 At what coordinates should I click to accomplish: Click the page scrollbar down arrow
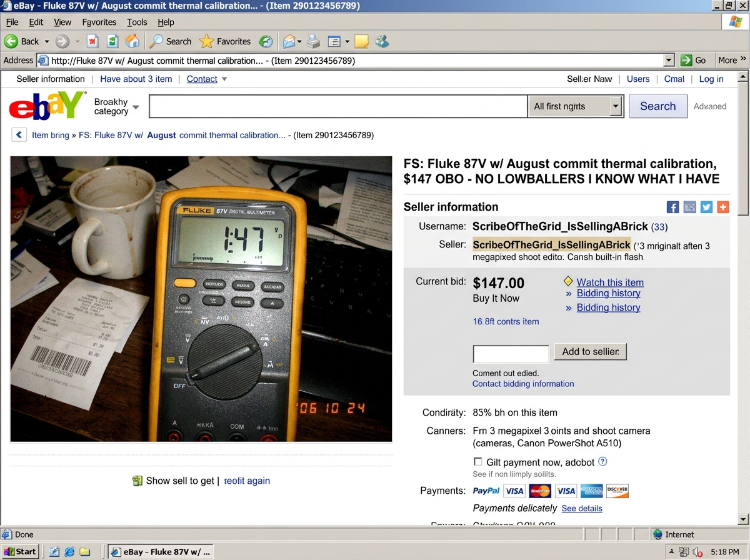pyautogui.click(x=743, y=519)
